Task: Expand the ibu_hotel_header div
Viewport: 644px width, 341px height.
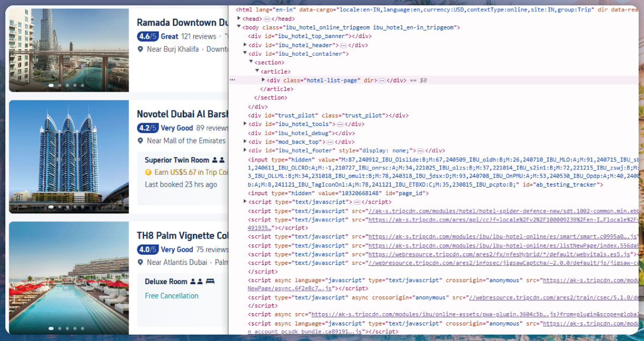Action: pos(245,45)
